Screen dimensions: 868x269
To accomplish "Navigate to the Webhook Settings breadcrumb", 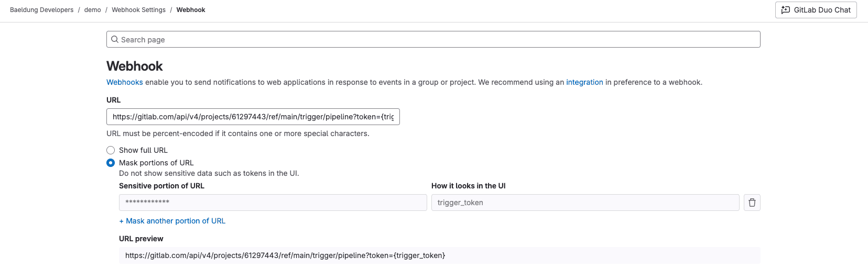I will (138, 10).
